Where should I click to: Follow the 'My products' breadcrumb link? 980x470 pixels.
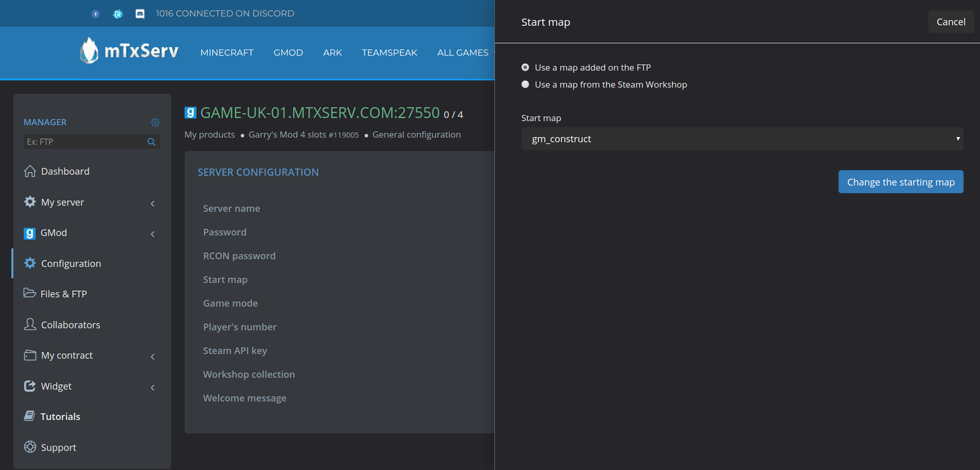point(209,135)
